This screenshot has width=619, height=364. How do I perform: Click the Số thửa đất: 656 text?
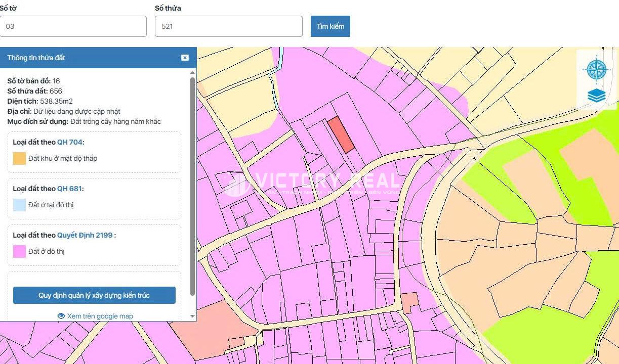click(x=35, y=91)
